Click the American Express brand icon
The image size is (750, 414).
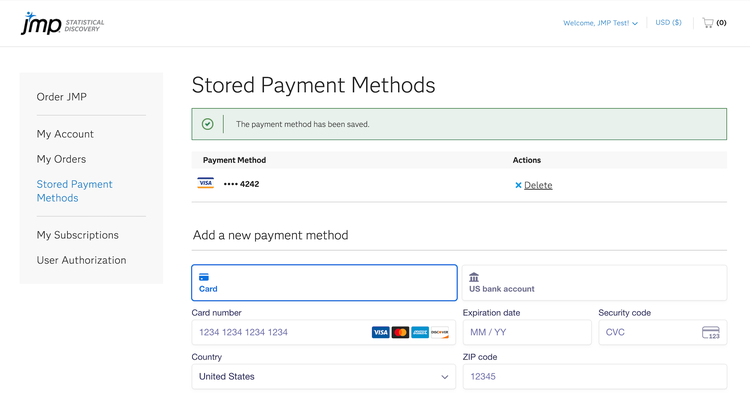pos(420,332)
